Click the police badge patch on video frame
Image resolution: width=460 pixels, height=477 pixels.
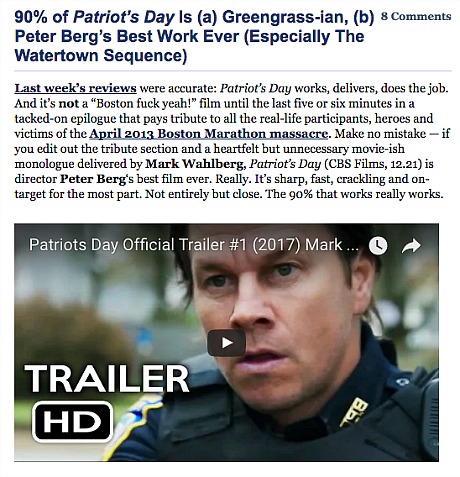pos(355,411)
